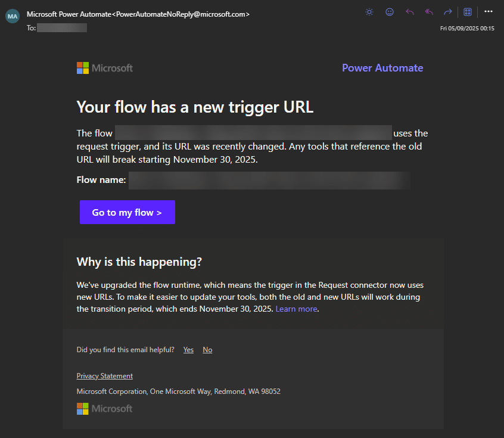Viewport: 504px width, 438px height.
Task: Click the recipient in the To field
Action: coord(62,27)
